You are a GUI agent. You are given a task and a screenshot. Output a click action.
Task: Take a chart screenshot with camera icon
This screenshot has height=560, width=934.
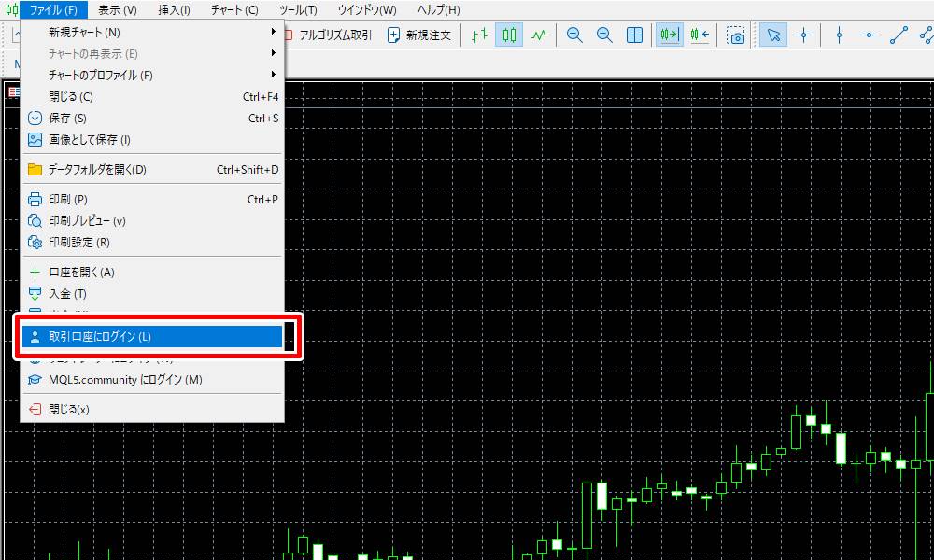coord(737,35)
